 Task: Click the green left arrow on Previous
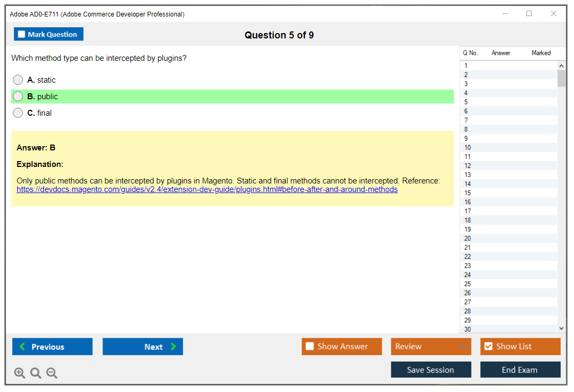pos(22,347)
